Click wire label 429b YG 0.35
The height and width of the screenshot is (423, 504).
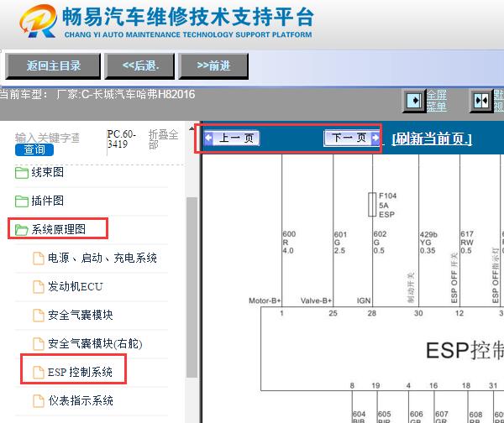coord(428,243)
